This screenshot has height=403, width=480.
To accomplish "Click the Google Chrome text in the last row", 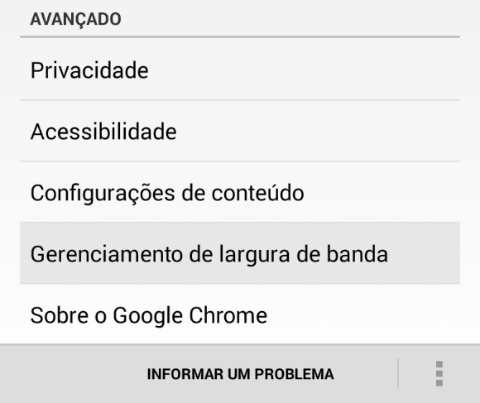I will coord(190,315).
